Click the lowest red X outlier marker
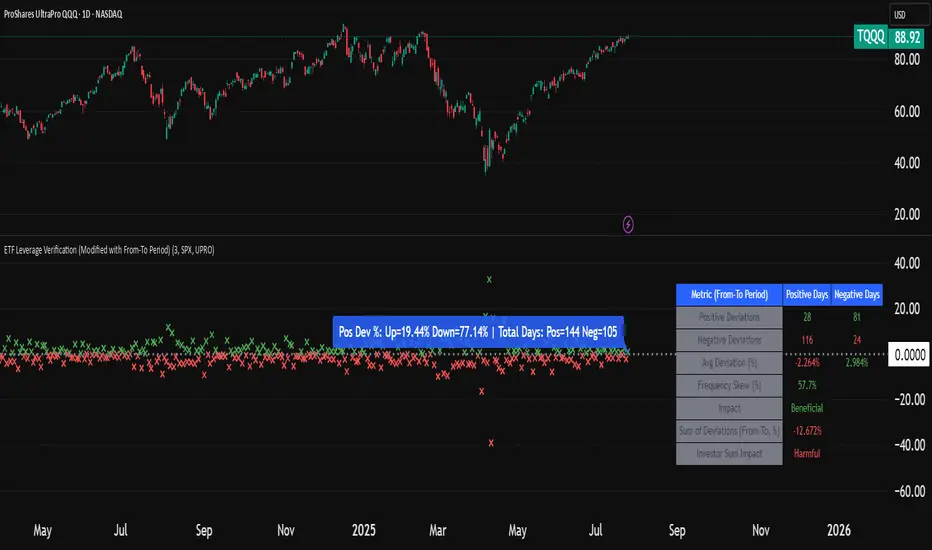The height and width of the screenshot is (550, 932). 491,443
